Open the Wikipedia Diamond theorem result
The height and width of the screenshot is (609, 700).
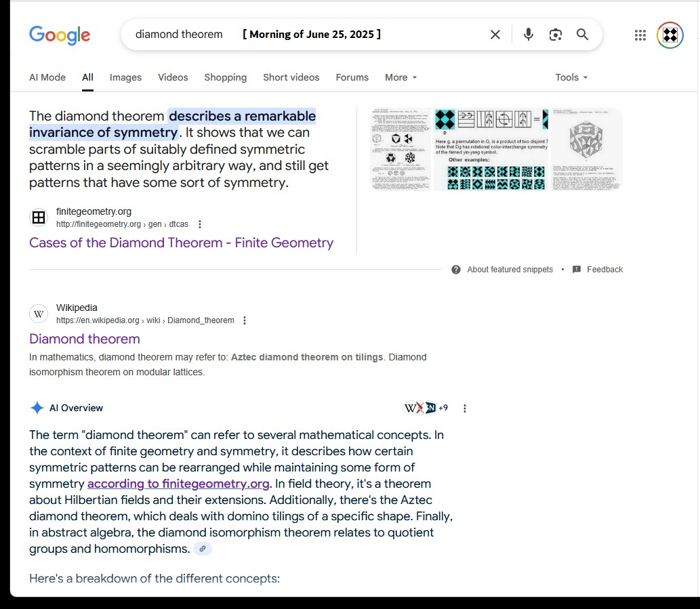pyautogui.click(x=85, y=339)
